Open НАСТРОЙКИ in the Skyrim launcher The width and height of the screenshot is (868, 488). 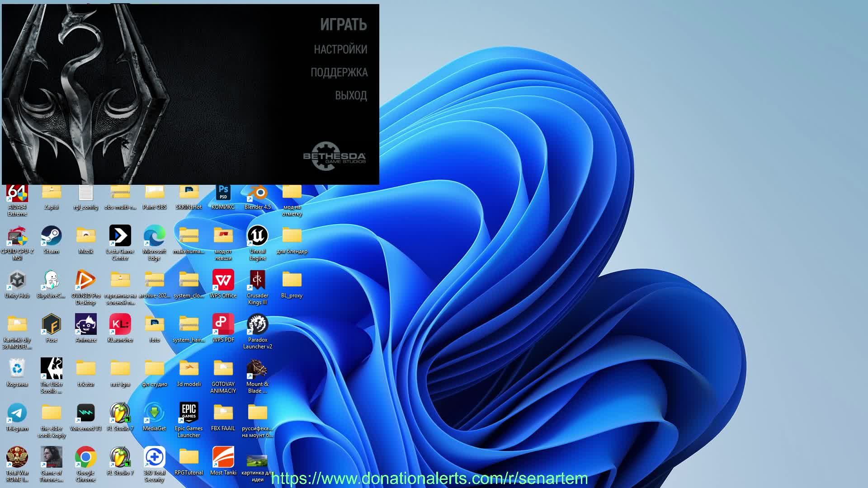[340, 49]
